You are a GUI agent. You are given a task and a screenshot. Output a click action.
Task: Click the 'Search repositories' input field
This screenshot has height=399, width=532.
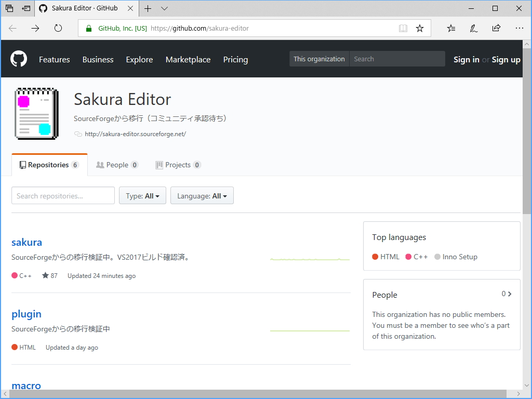pos(62,196)
